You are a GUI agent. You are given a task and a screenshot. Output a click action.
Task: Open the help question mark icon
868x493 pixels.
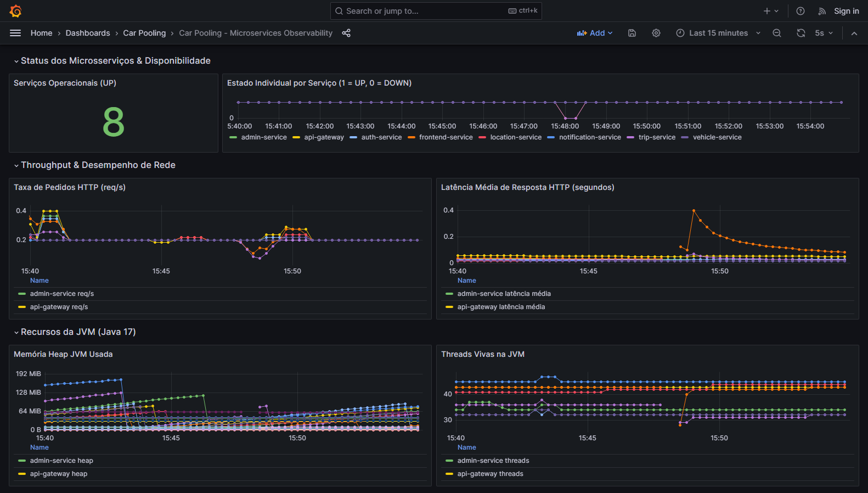pos(801,11)
